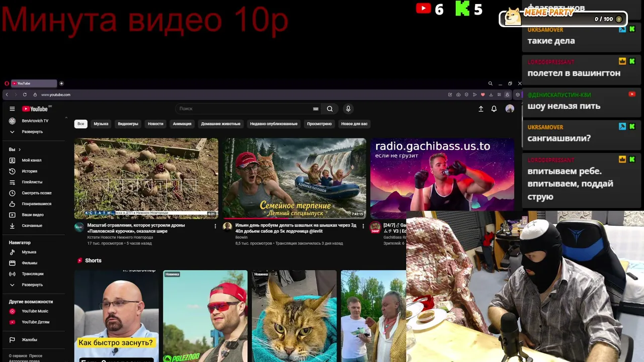Select the Новое для вас filter chip
This screenshot has height=362, width=644.
point(354,124)
